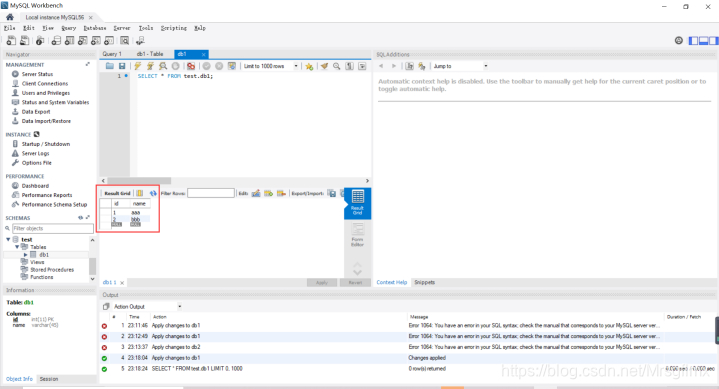The height and width of the screenshot is (389, 719).
Task: Execute statement under cursor icon
Action: (150, 66)
